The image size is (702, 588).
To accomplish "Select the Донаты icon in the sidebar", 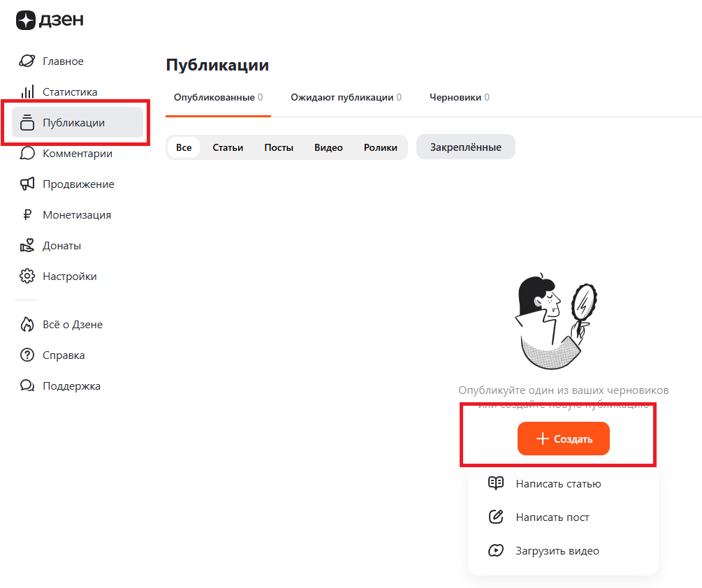I will click(x=26, y=245).
